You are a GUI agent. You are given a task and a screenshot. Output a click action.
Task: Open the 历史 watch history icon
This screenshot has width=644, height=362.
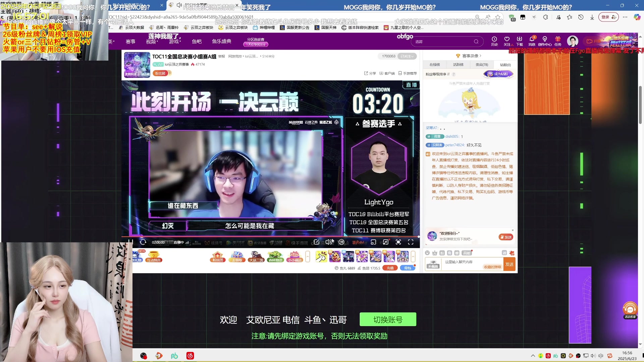(x=494, y=41)
